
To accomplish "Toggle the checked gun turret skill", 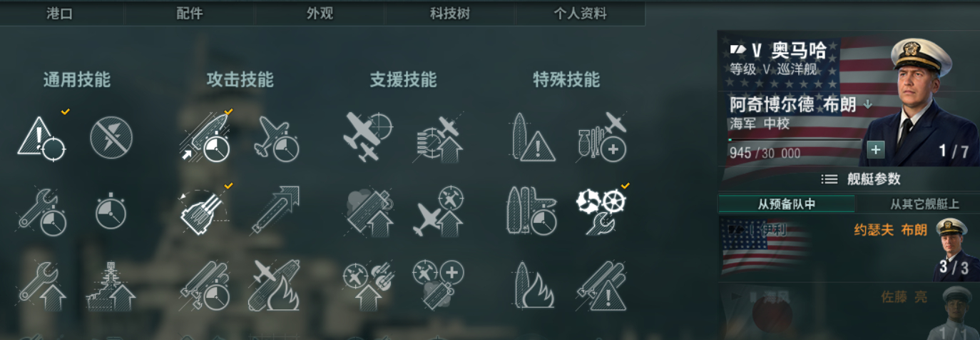I will pos(205,211).
